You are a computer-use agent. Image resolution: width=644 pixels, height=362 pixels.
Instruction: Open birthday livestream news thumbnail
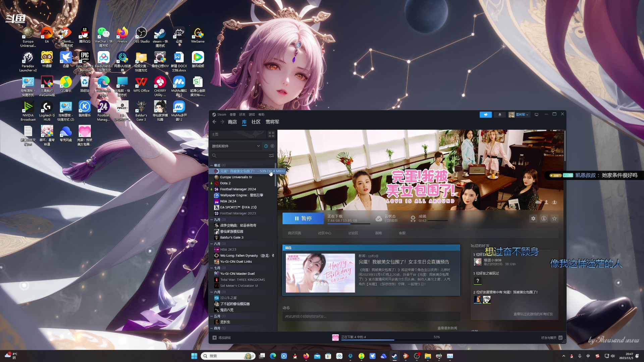pyautogui.click(x=320, y=273)
